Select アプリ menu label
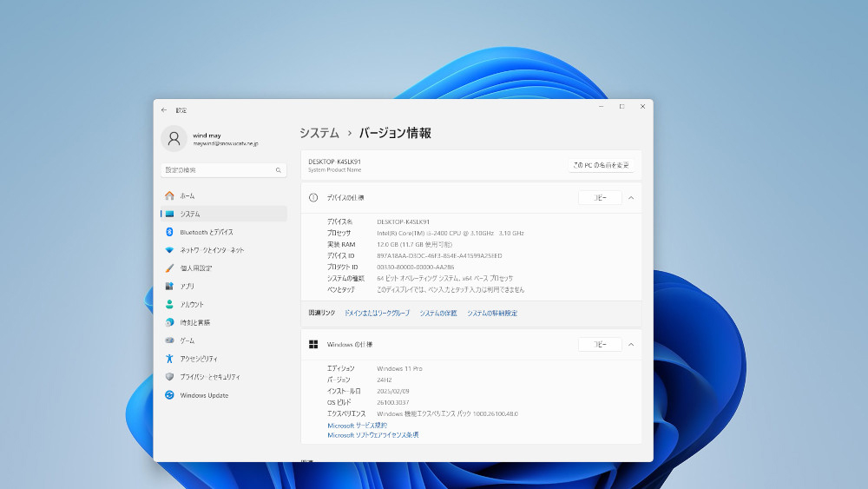This screenshot has height=489, width=868. click(187, 287)
